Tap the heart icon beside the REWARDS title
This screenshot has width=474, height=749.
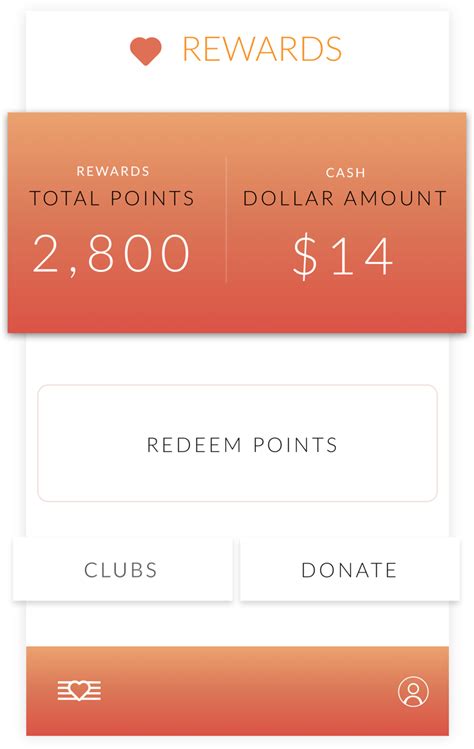tap(146, 51)
